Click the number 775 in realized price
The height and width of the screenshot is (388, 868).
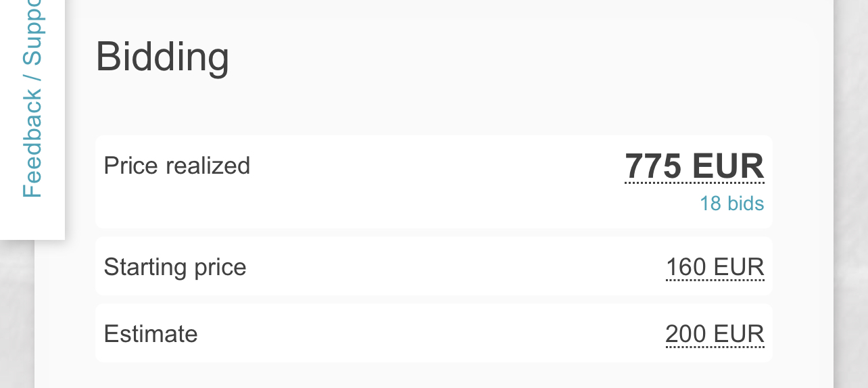654,166
